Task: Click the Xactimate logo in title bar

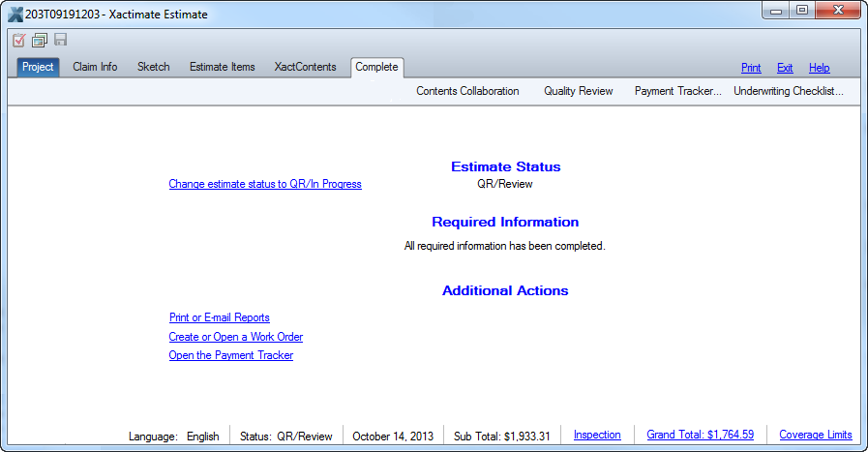Action: [15, 15]
